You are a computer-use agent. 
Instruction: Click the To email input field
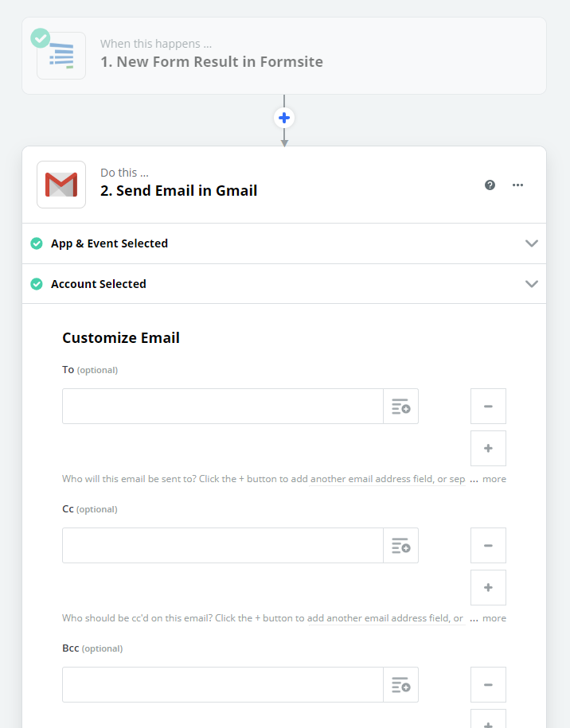click(x=223, y=407)
